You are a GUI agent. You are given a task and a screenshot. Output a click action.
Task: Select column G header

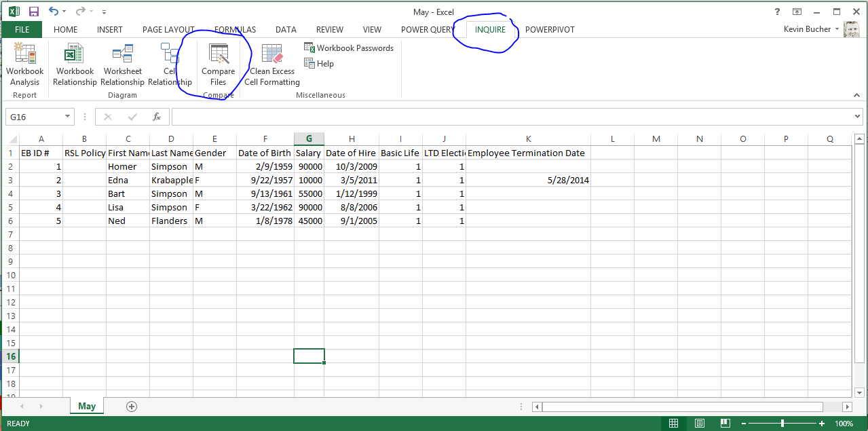[309, 139]
